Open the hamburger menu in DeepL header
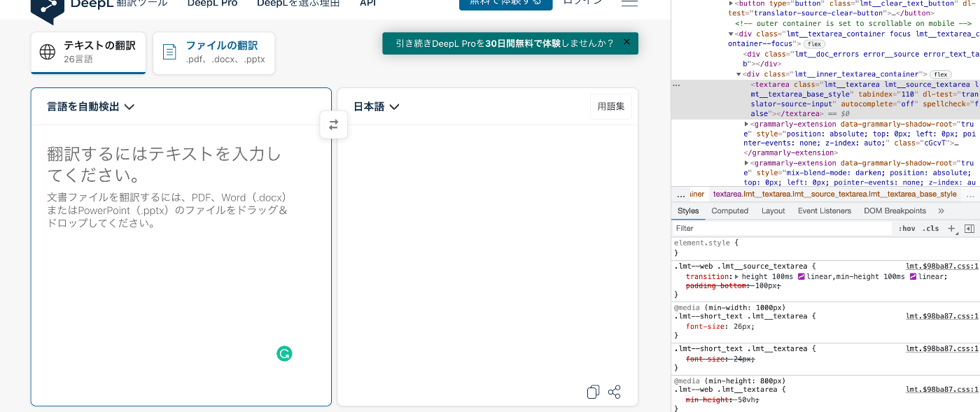This screenshot has height=412, width=980. [x=630, y=3]
